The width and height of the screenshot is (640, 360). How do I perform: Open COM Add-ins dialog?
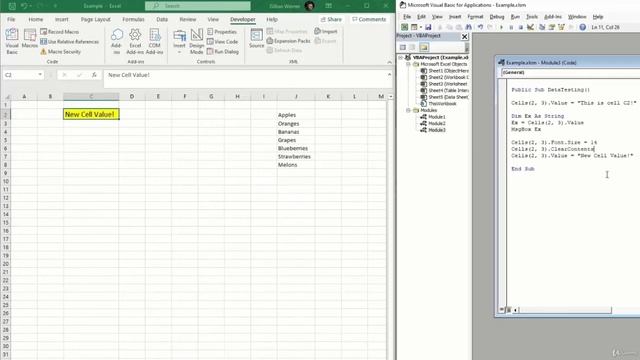[x=154, y=41]
